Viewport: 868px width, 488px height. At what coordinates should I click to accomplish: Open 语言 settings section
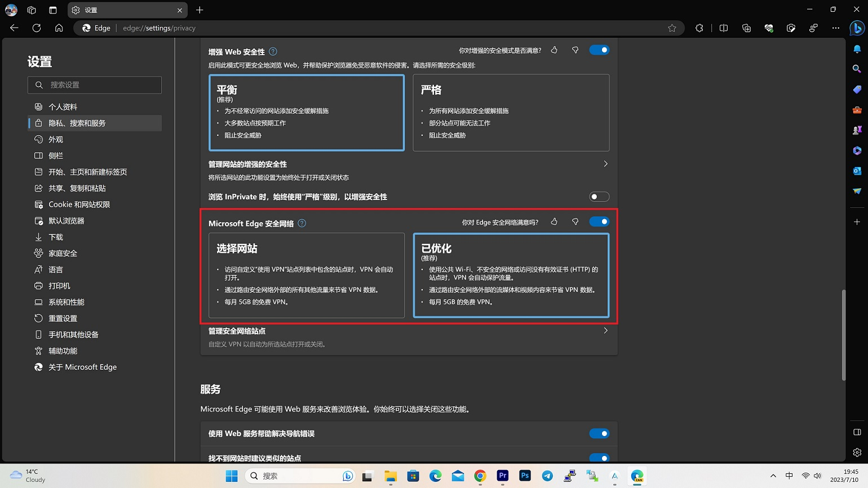[95, 269]
